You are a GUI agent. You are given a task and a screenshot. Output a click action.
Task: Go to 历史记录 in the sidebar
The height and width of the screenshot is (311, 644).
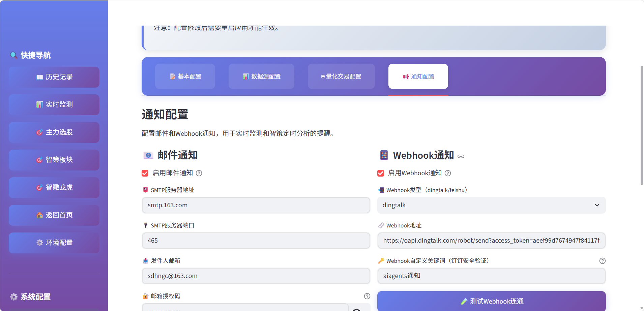click(x=54, y=77)
